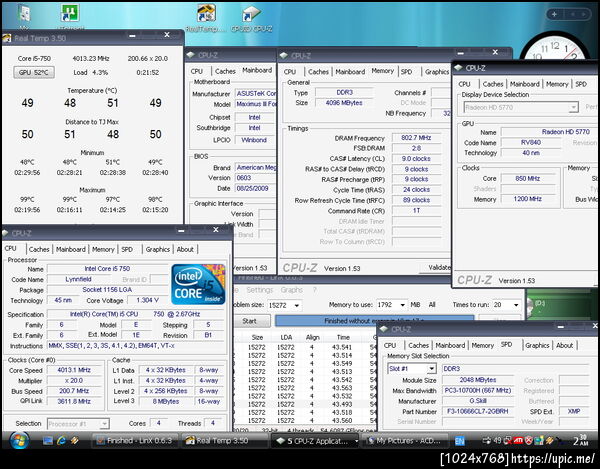Click the Core Voltage 1.304 V value
The width and height of the screenshot is (600, 469).
click(148, 300)
